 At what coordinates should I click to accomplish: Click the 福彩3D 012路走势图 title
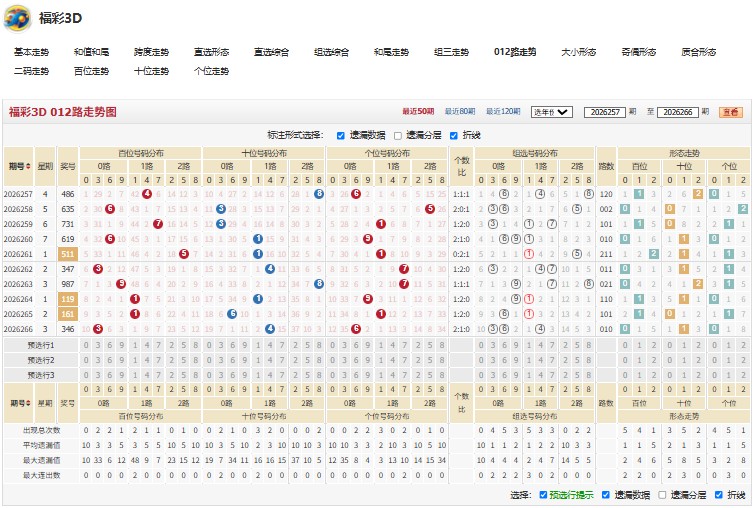coord(63,112)
